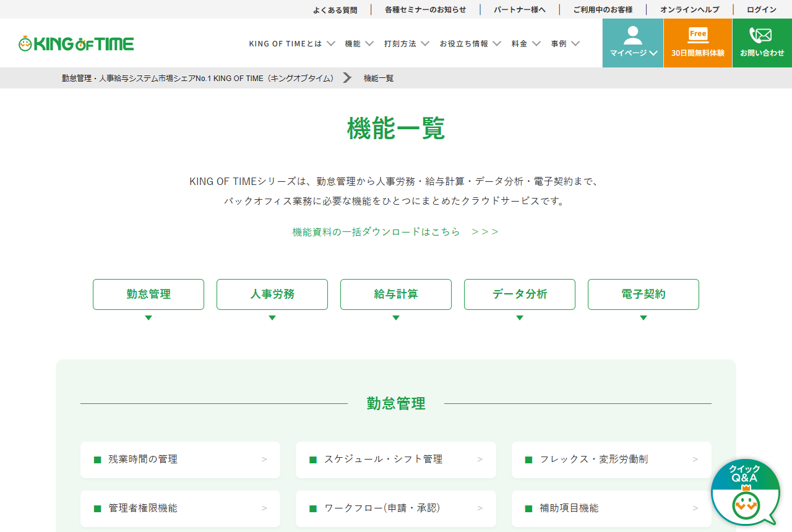Open 管理者権限機能 feature card
The width and height of the screenshot is (792, 532).
(180, 508)
